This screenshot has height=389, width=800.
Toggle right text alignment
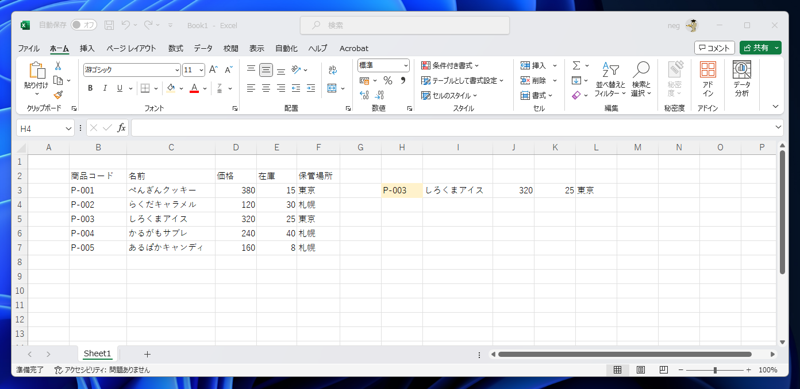(x=281, y=88)
